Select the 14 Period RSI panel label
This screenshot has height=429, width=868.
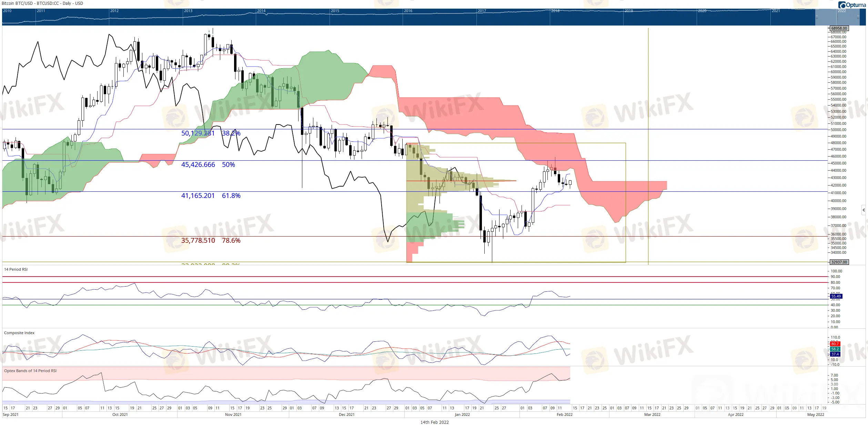pyautogui.click(x=16, y=269)
